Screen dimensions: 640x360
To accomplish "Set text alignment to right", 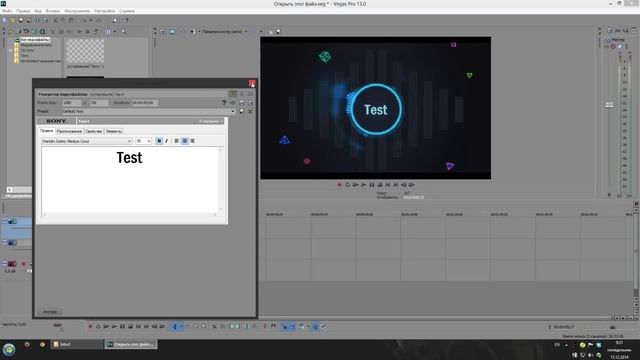I will [x=192, y=141].
